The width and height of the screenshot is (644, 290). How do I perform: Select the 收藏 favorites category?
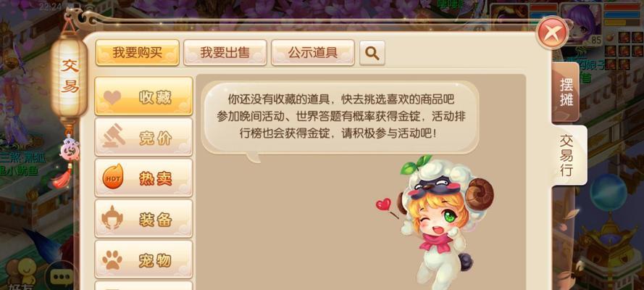coord(143,96)
